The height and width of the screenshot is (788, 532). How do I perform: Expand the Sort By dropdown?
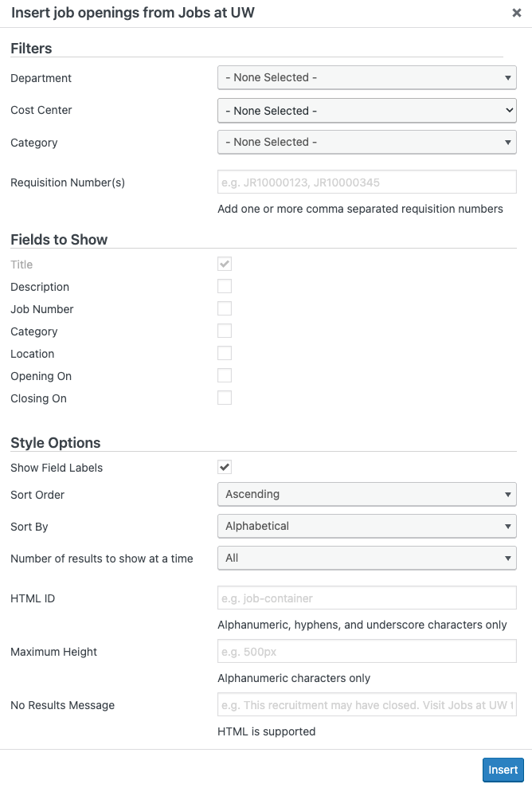pos(366,527)
